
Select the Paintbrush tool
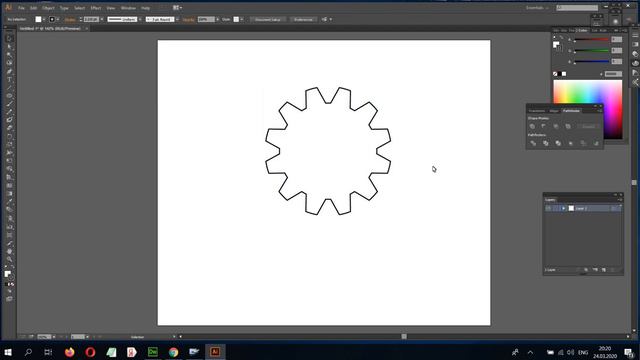pos(9,104)
